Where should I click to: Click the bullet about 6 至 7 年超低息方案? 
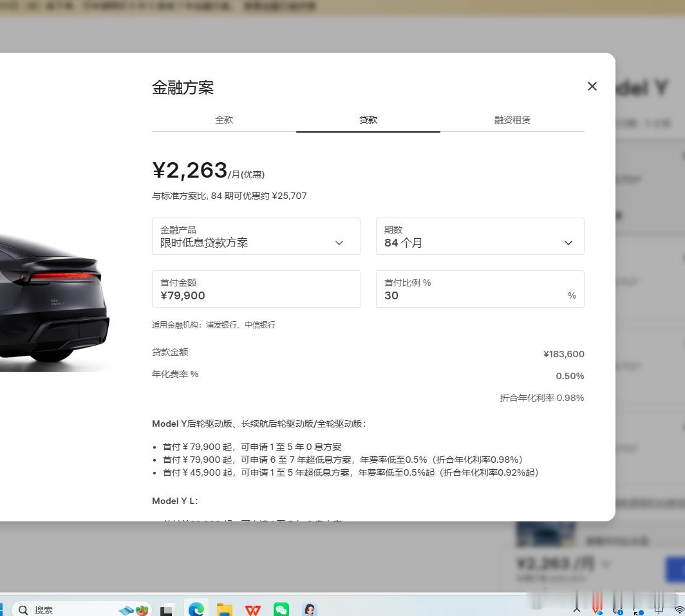tap(342, 460)
